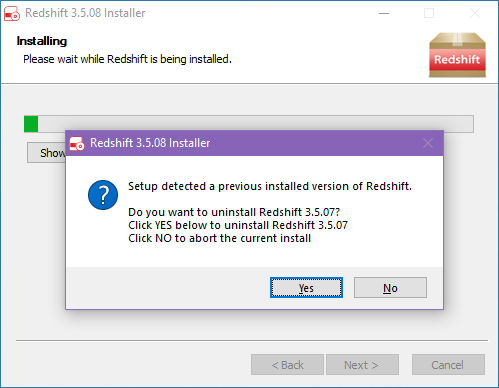This screenshot has height=388, width=499.
Task: Close the Redshift uninstall prompt dialog
Action: [428, 143]
